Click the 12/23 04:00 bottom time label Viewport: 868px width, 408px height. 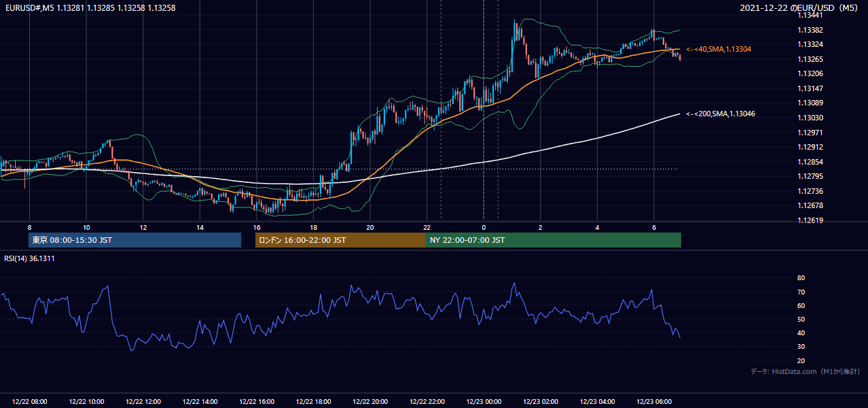point(597,402)
